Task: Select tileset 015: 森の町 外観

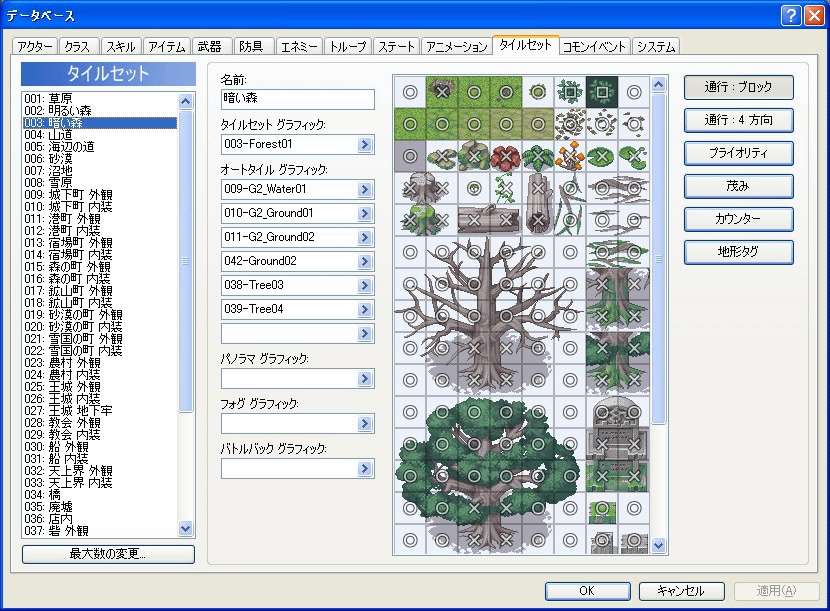Action: click(100, 266)
